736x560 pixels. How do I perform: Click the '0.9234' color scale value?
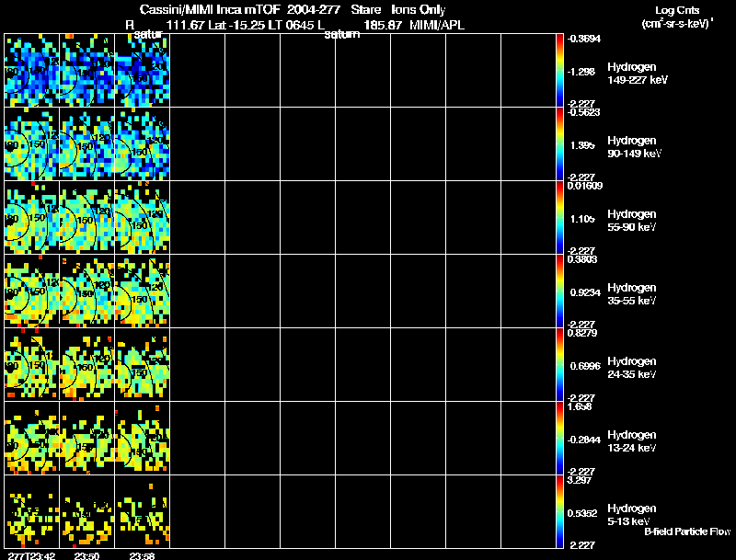pos(585,292)
